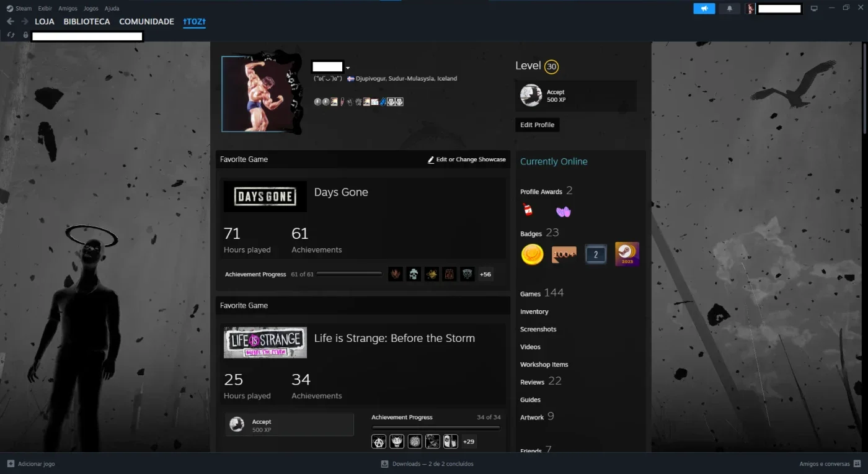View the skull Days Gone achievement icon

414,274
